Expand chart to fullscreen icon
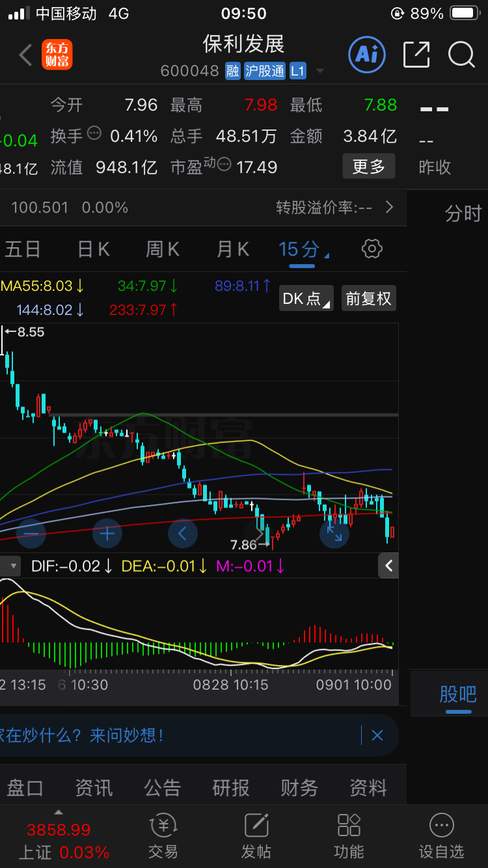Viewport: 488px width, 868px height. [x=334, y=534]
